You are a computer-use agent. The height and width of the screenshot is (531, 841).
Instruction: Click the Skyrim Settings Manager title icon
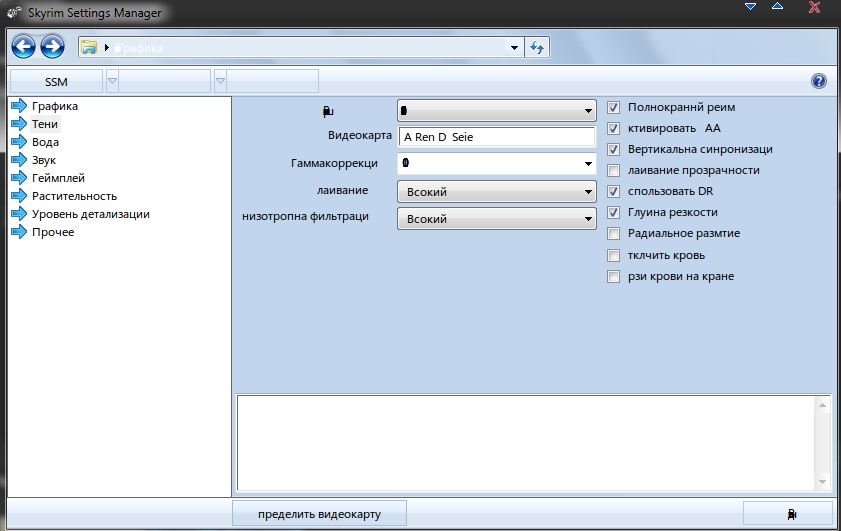(14, 12)
